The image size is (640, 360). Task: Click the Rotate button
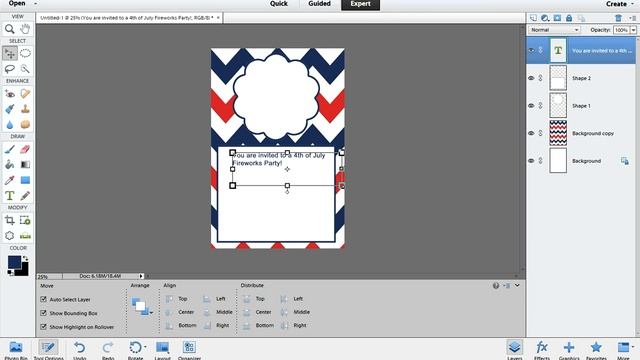tap(136, 350)
